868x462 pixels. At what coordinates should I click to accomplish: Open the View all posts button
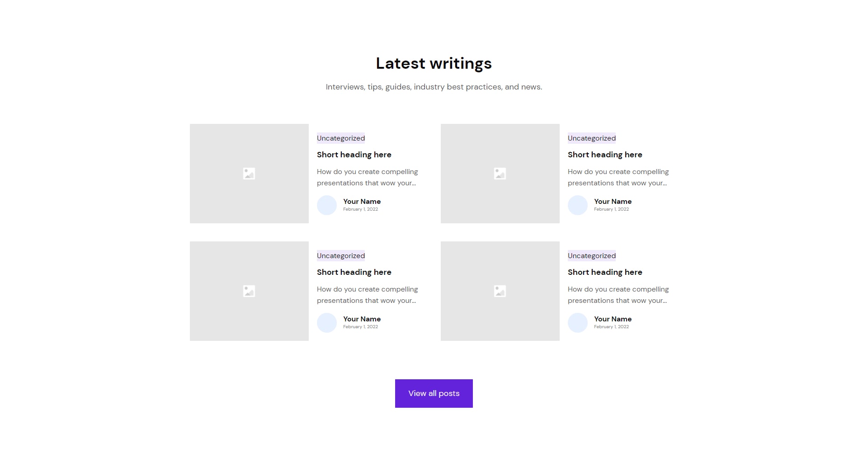[434, 393]
